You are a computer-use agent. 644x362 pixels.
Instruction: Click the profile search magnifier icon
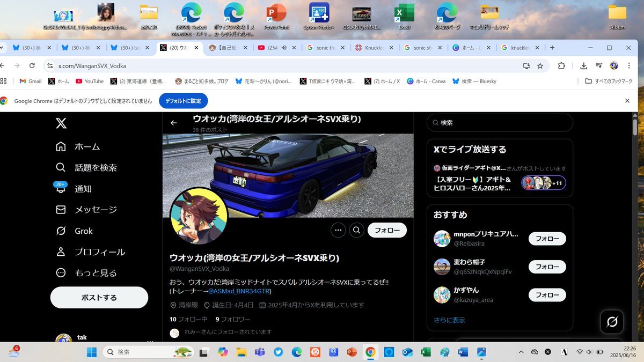356,230
